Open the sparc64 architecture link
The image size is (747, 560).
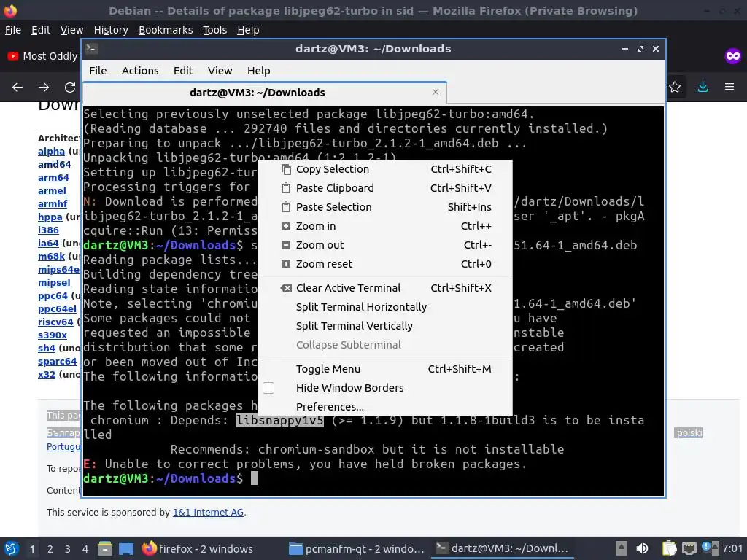(57, 362)
